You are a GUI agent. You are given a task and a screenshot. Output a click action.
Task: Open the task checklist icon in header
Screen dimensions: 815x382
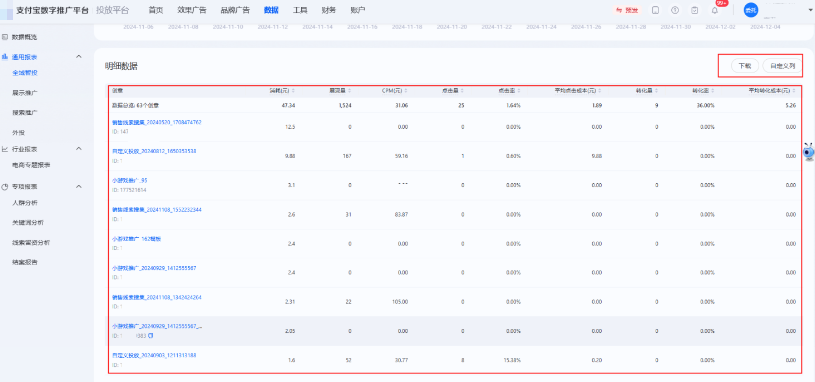695,10
